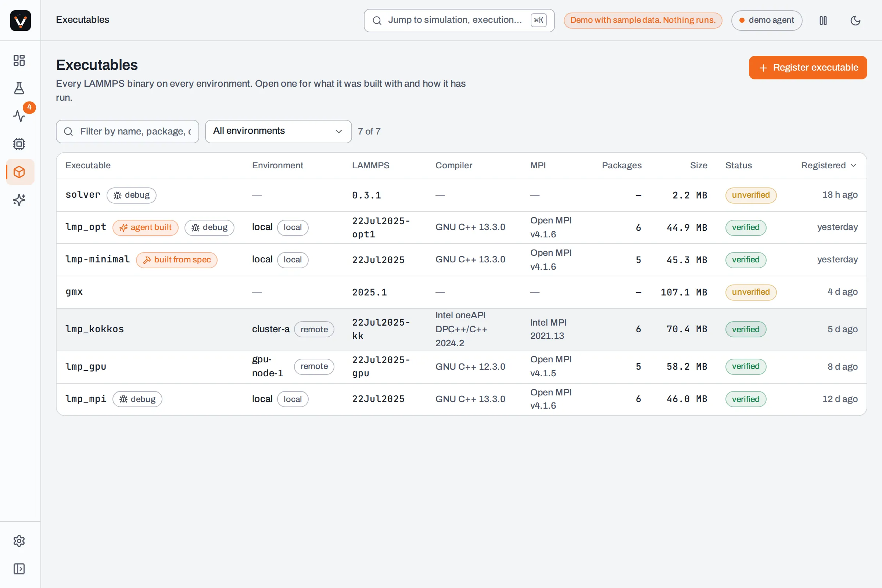882x588 pixels.
Task: Click the verified status on lmp_kokkos row
Action: click(x=746, y=329)
